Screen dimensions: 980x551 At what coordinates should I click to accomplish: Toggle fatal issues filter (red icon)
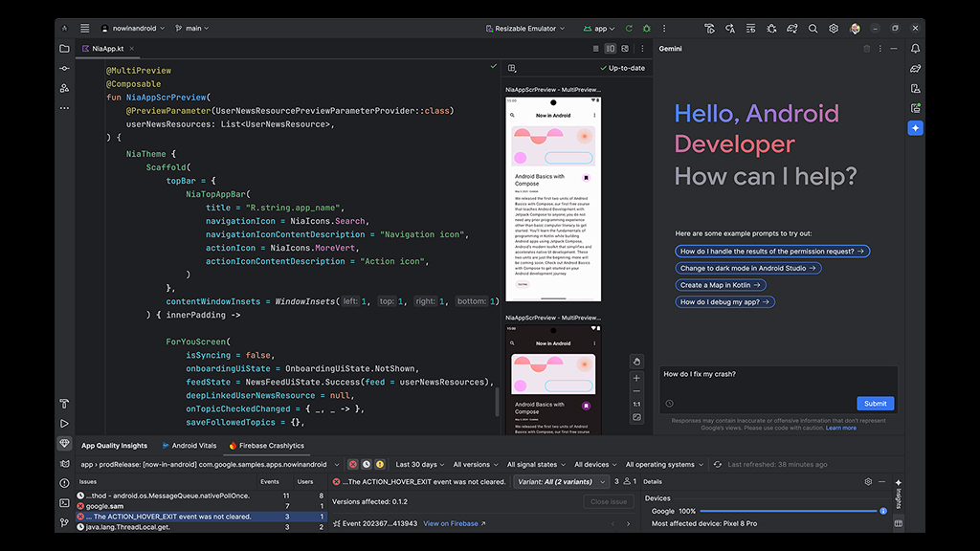(353, 464)
